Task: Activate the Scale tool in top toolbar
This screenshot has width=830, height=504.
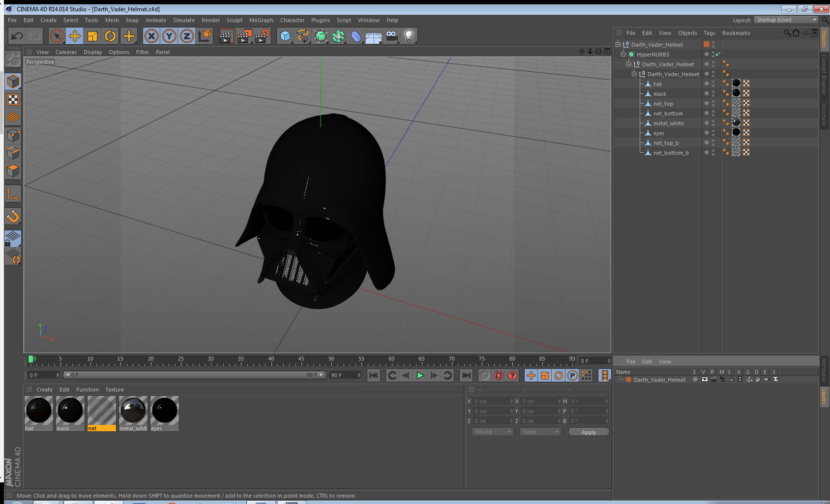Action: [x=92, y=36]
